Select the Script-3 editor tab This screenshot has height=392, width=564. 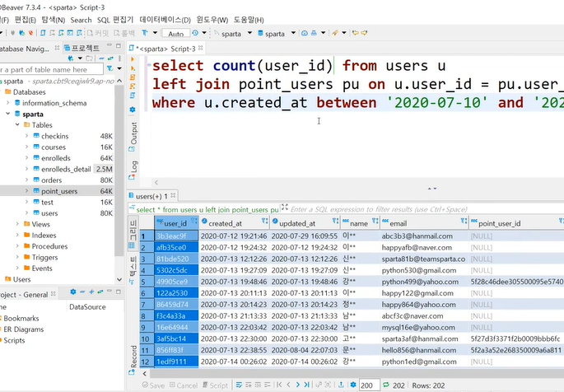point(166,49)
